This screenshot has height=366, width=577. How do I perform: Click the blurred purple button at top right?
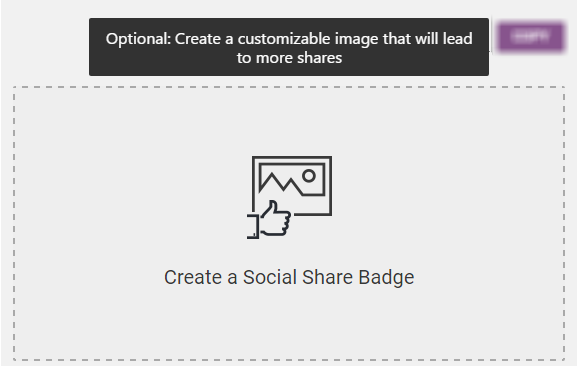pos(531,36)
